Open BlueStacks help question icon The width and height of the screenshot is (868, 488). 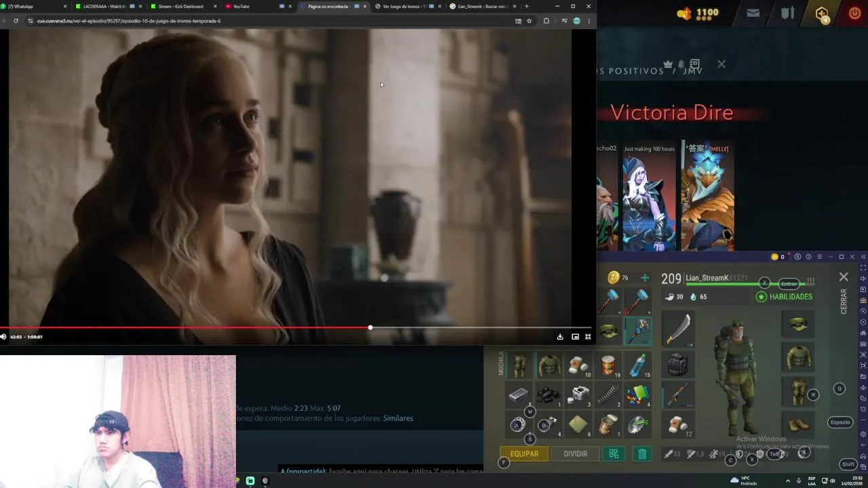point(808,257)
